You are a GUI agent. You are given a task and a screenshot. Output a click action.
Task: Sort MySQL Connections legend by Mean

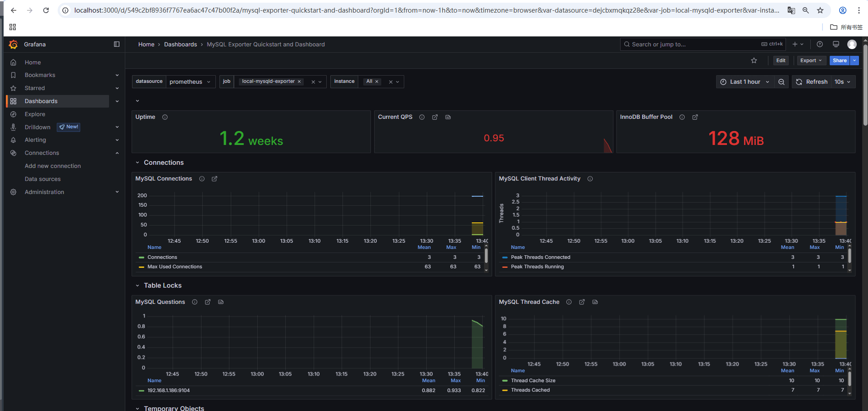(424, 247)
